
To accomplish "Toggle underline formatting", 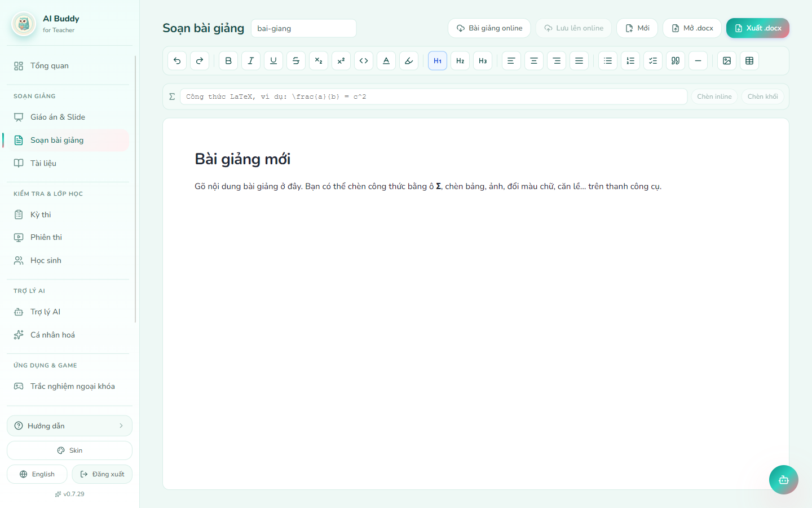I will point(273,61).
